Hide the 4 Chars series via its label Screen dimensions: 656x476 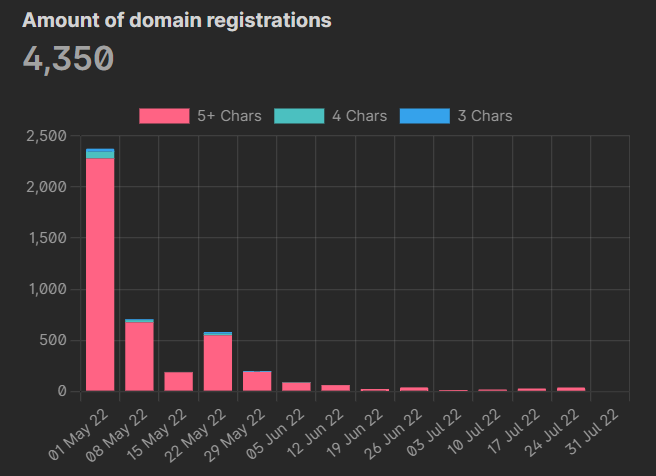[359, 116]
